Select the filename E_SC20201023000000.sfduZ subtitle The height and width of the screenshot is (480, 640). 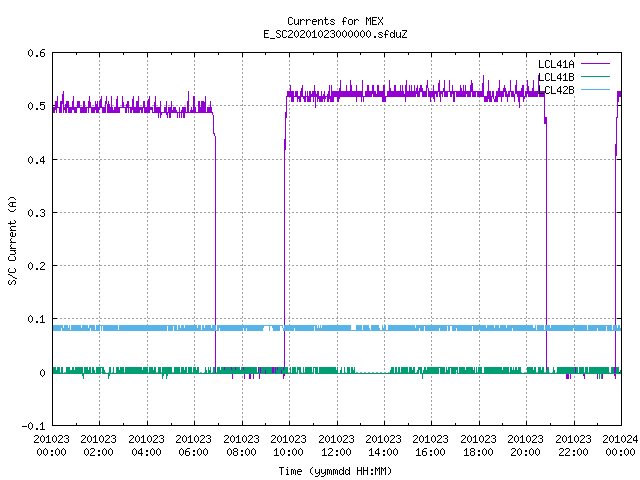point(335,34)
